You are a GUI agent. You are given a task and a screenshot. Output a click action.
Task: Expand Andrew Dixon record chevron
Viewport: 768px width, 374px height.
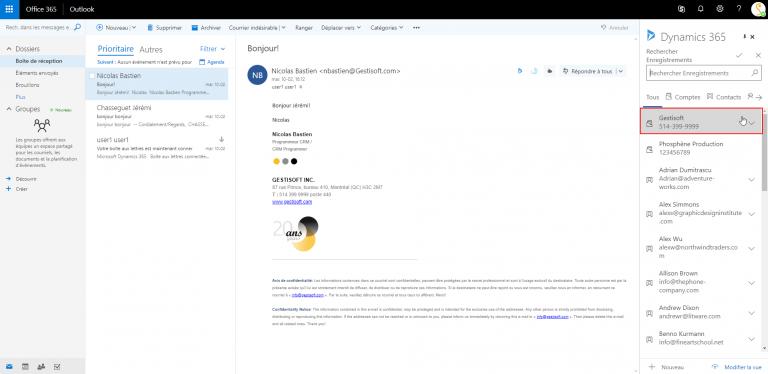(752, 313)
